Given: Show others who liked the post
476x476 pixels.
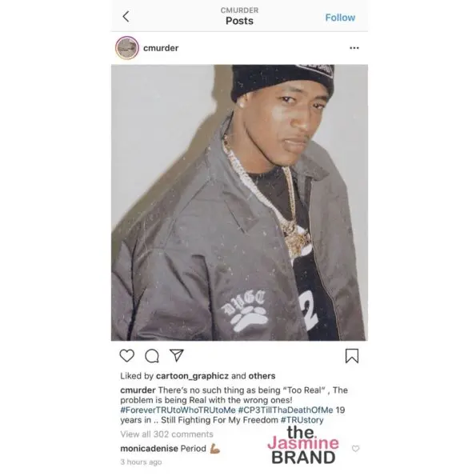Looking at the screenshot, I should tap(262, 376).
